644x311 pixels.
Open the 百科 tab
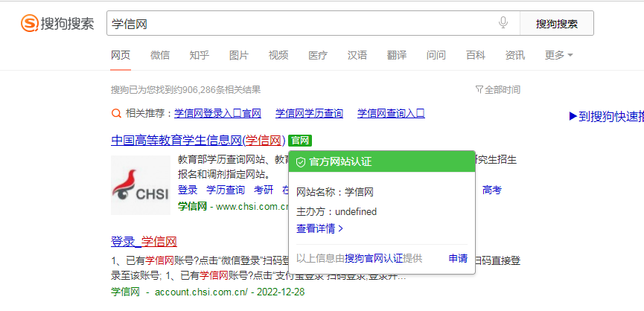(476, 55)
